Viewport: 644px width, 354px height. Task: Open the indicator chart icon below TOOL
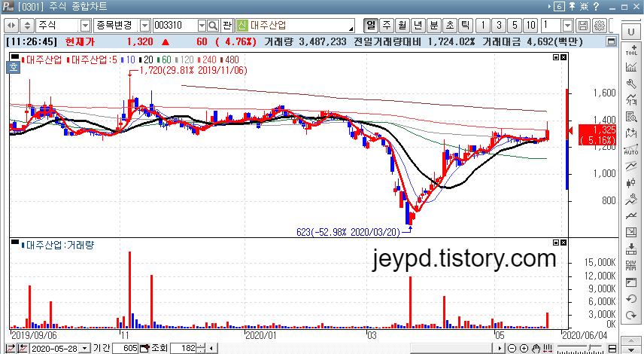[631, 67]
